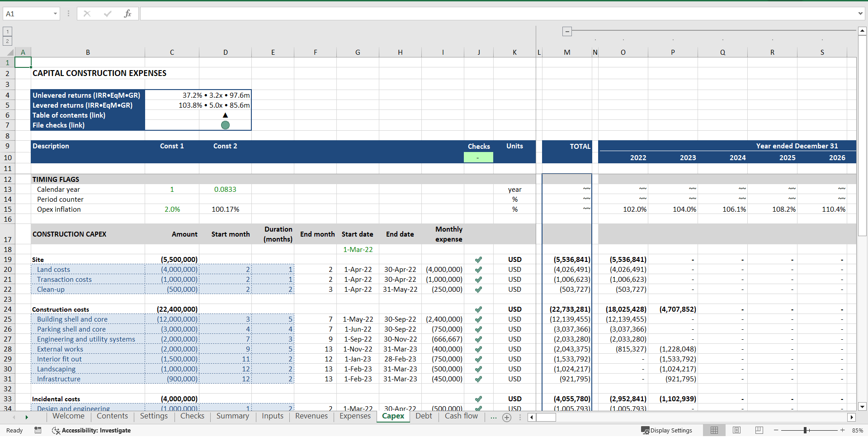The height and width of the screenshot is (437, 868).
Task: Click the 85% zoom level
Action: pyautogui.click(x=857, y=430)
